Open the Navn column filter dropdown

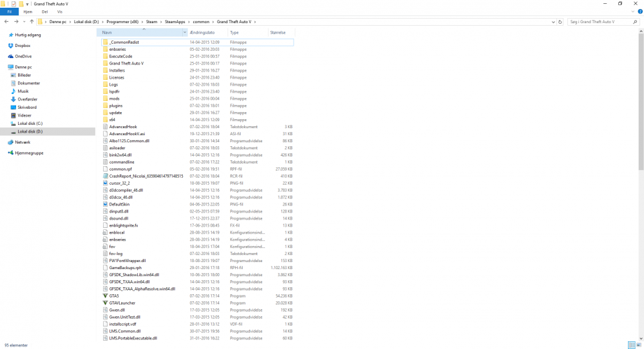185,32
